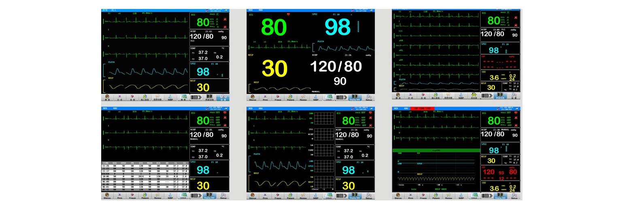Click the red IBP COMM STOP alarm banner

point(422,108)
